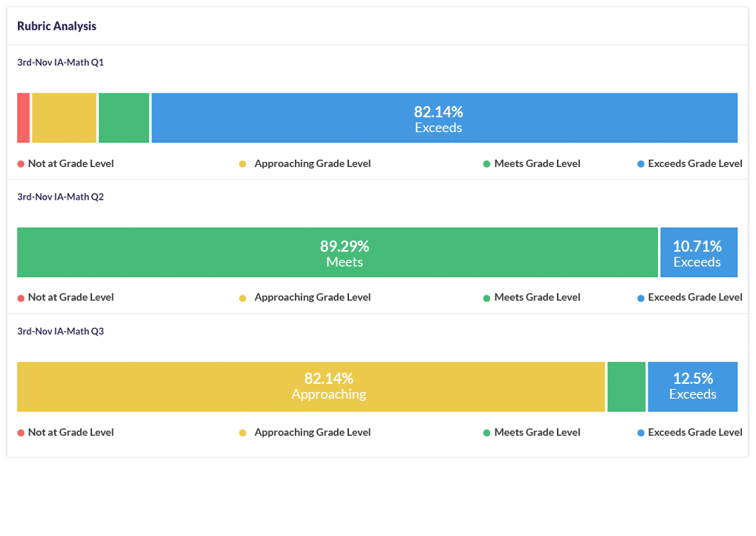Click red Not at Grade Level dot in Q2 legend

tap(21, 298)
